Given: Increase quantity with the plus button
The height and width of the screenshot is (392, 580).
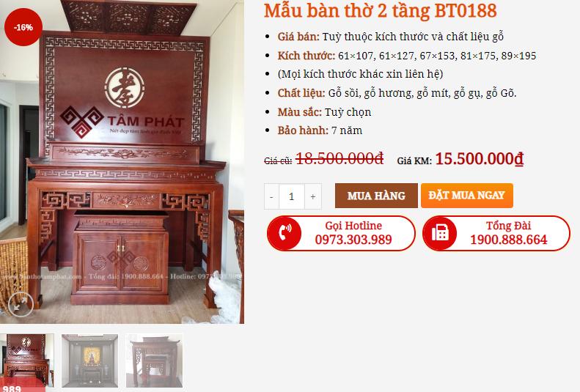Looking at the screenshot, I should pyautogui.click(x=313, y=196).
